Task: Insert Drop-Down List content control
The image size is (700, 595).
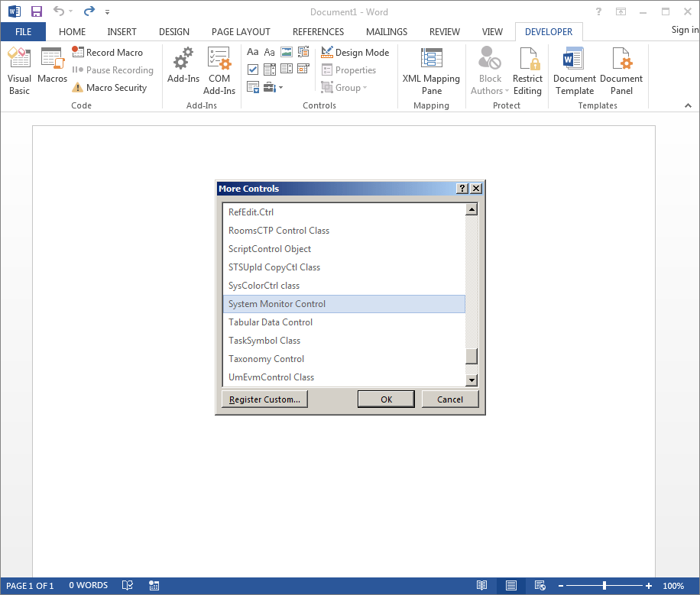Action: coord(286,70)
